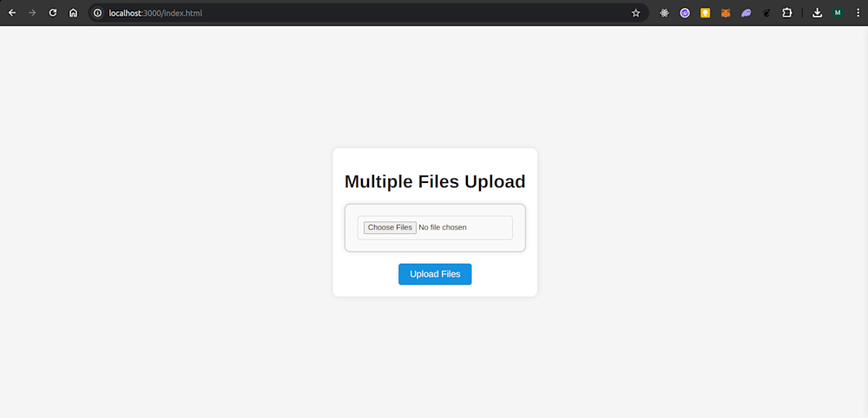Open the green M profile avatar
868x418 pixels.
(x=838, y=13)
